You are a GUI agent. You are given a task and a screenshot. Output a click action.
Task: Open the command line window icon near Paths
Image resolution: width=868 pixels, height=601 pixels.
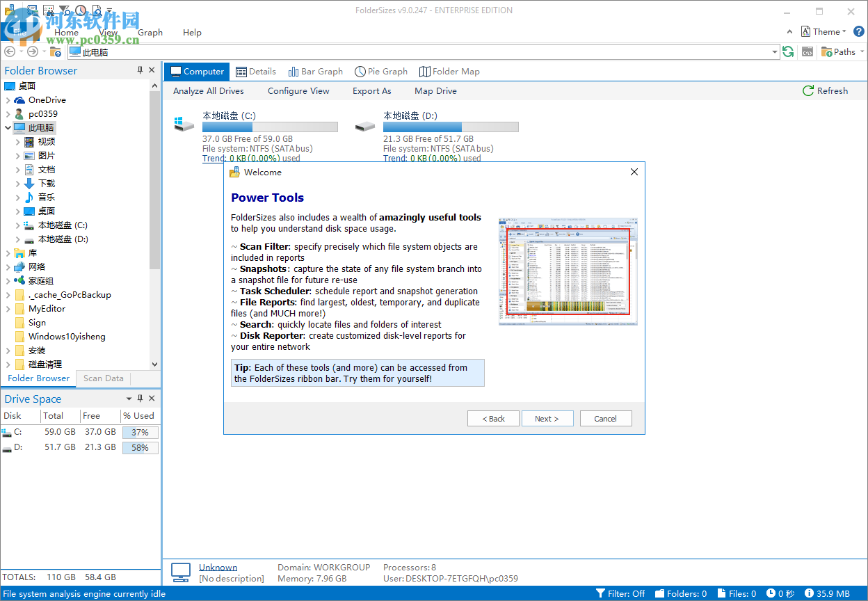click(x=807, y=51)
